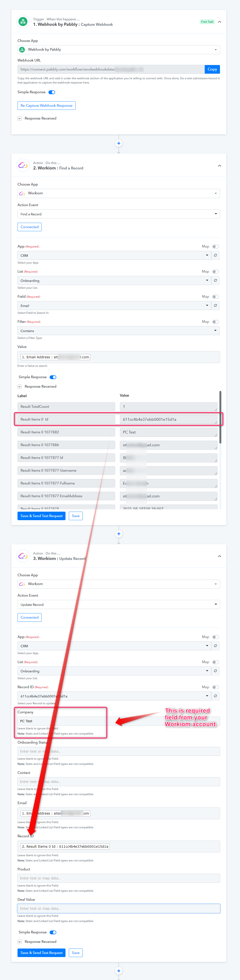Click the Webhook by Pabbly trigger icon
Screen dimensions: 240x980
[x=23, y=22]
